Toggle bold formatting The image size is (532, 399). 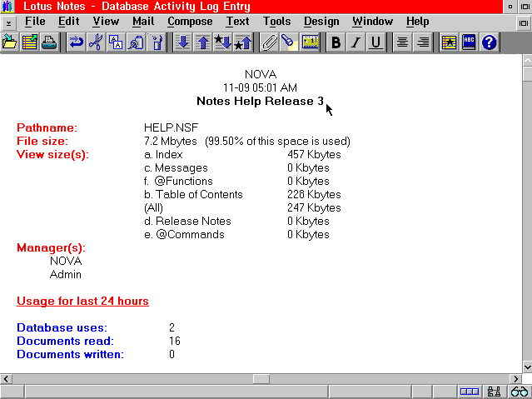[x=336, y=42]
